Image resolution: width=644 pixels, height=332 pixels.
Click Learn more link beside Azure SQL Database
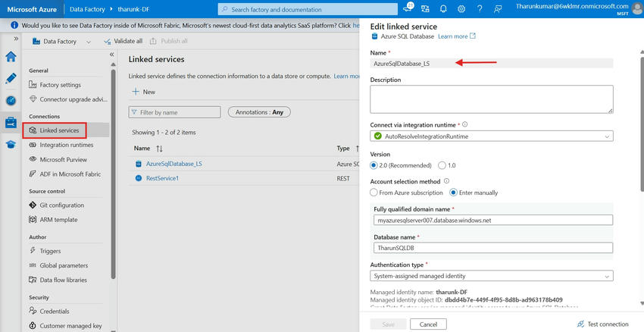click(x=457, y=36)
